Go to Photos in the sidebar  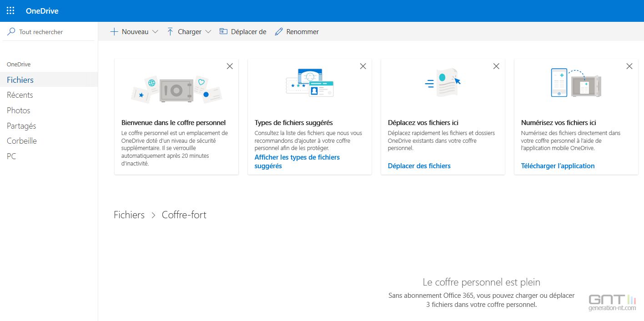pos(19,110)
